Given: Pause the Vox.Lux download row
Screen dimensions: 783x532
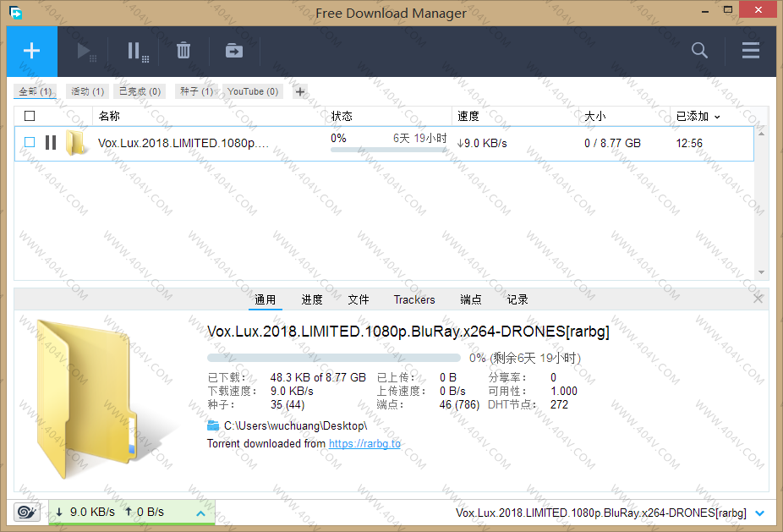Looking at the screenshot, I should coord(51,143).
